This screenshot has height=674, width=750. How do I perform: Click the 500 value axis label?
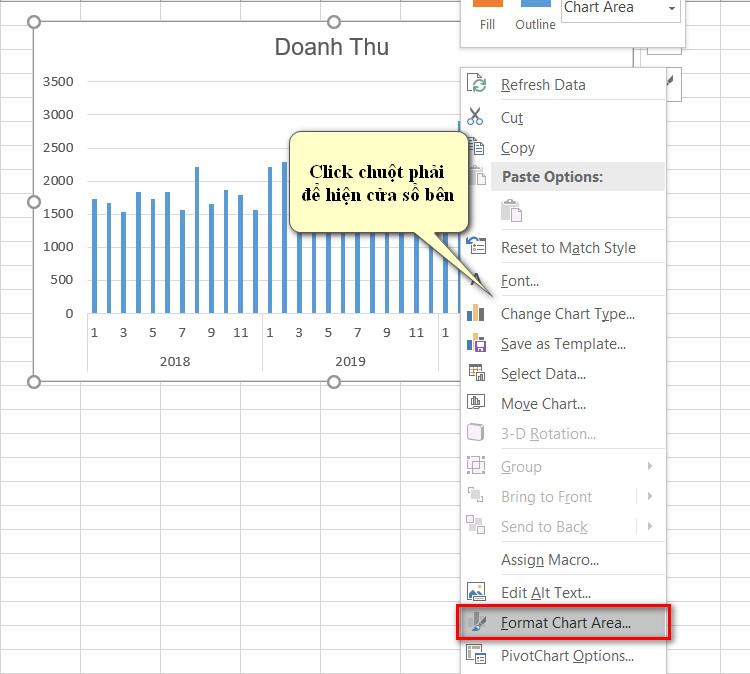pos(62,279)
